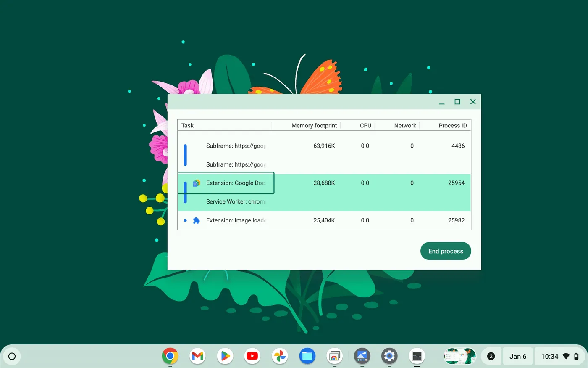The image size is (588, 368).
Task: Sort by Task column header
Action: [225, 125]
